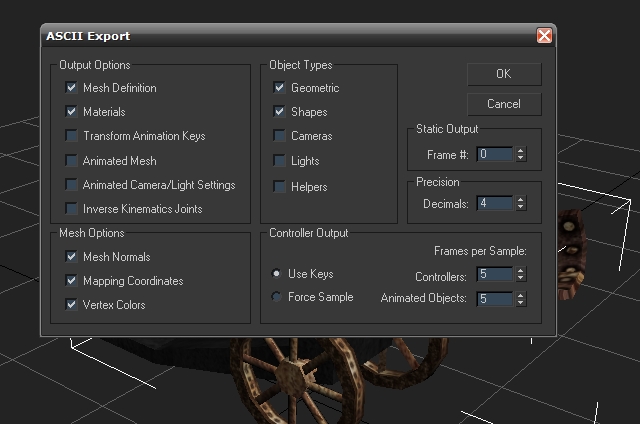Viewport: 640px width, 424px height.
Task: Check the Helpers checkbox
Action: 280,186
